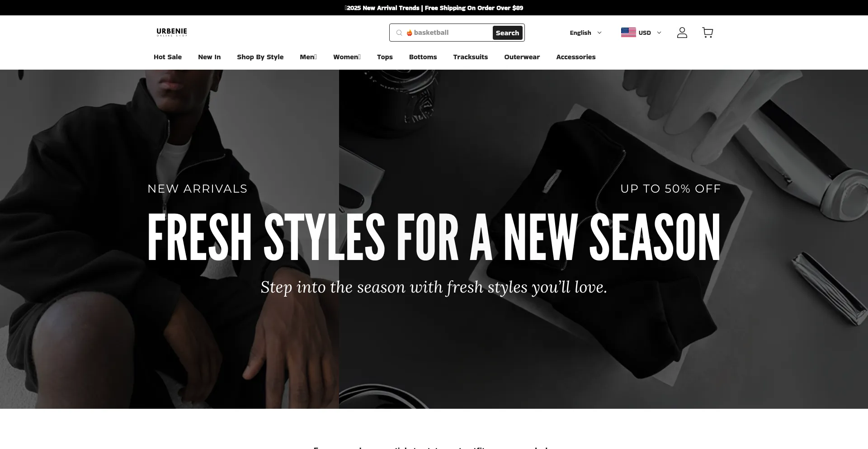Go to the New In category
Image resolution: width=868 pixels, height=449 pixels.
[x=209, y=57]
